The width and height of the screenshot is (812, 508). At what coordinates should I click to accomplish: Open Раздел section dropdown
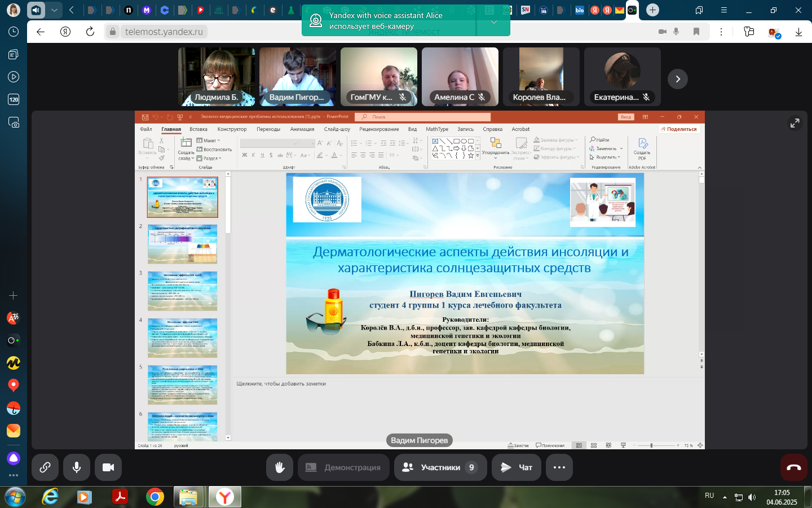[x=209, y=159]
